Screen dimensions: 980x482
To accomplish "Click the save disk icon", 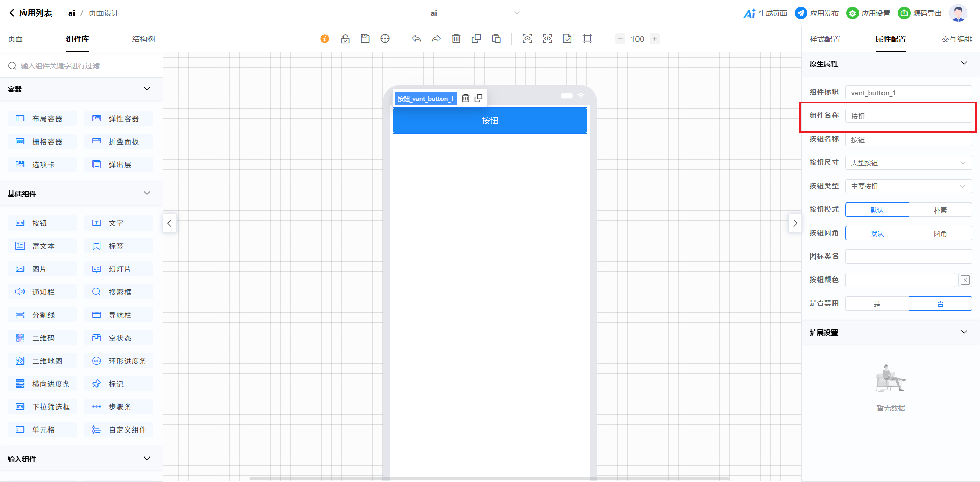I will click(x=365, y=39).
